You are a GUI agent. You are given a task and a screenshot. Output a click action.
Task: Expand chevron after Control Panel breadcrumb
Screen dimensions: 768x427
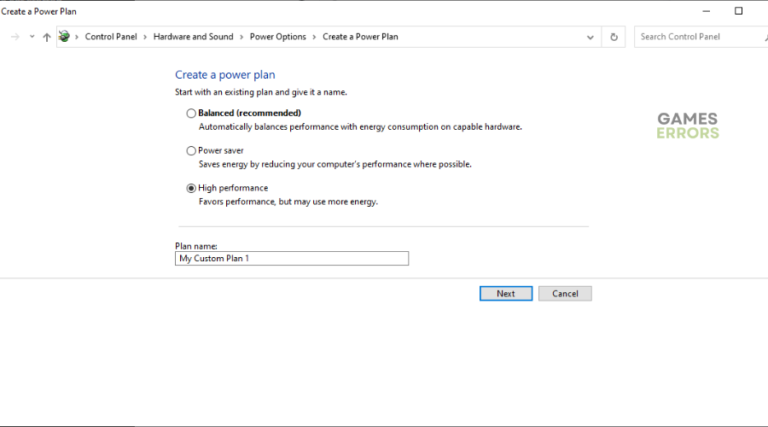tap(146, 37)
